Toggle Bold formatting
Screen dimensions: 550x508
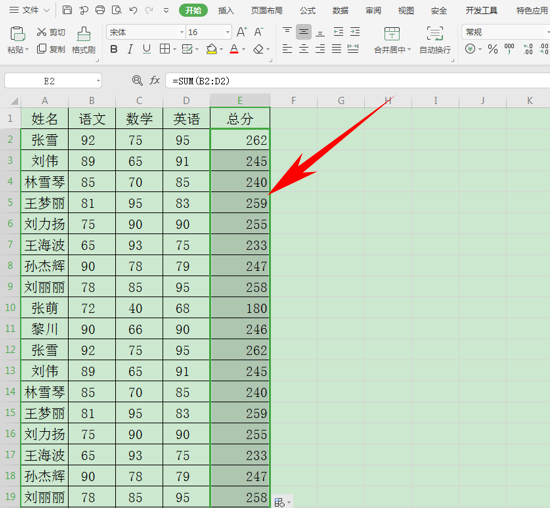(x=114, y=49)
